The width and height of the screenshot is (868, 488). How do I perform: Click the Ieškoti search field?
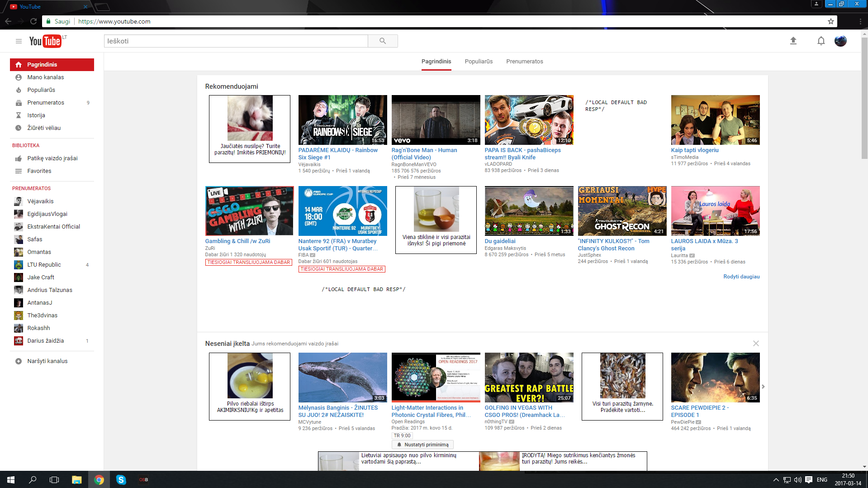[236, 41]
